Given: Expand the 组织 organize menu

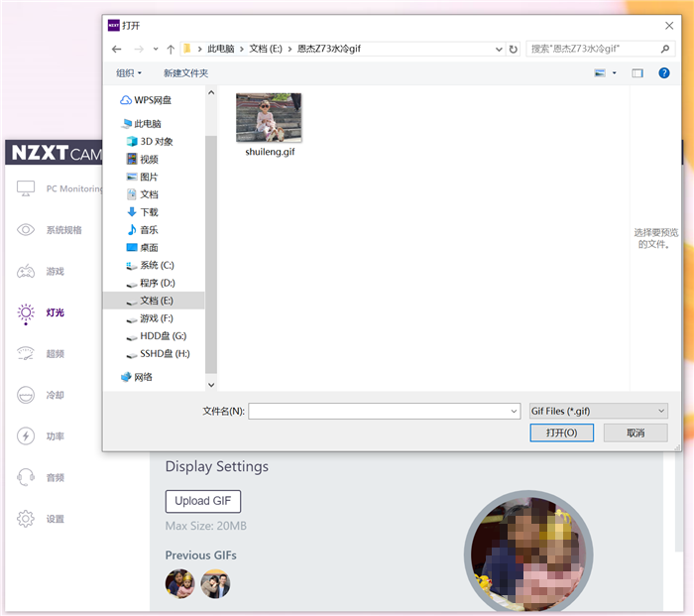Looking at the screenshot, I should click(x=129, y=73).
